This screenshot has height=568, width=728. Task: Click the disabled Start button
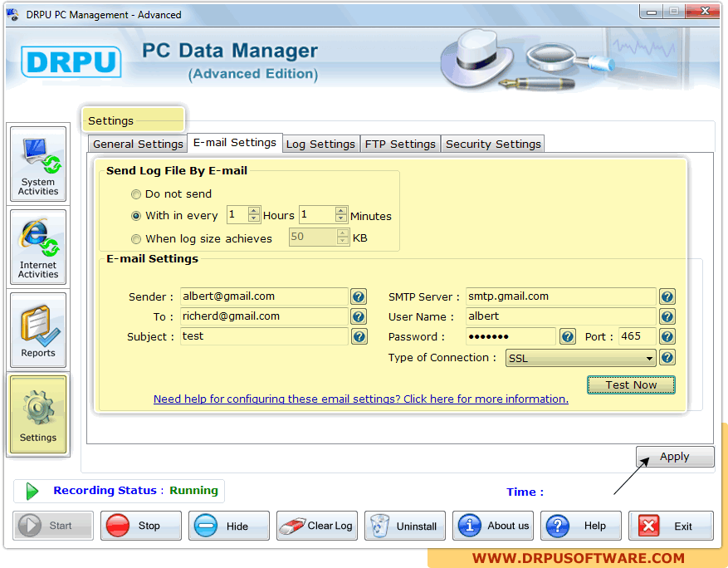(x=53, y=526)
